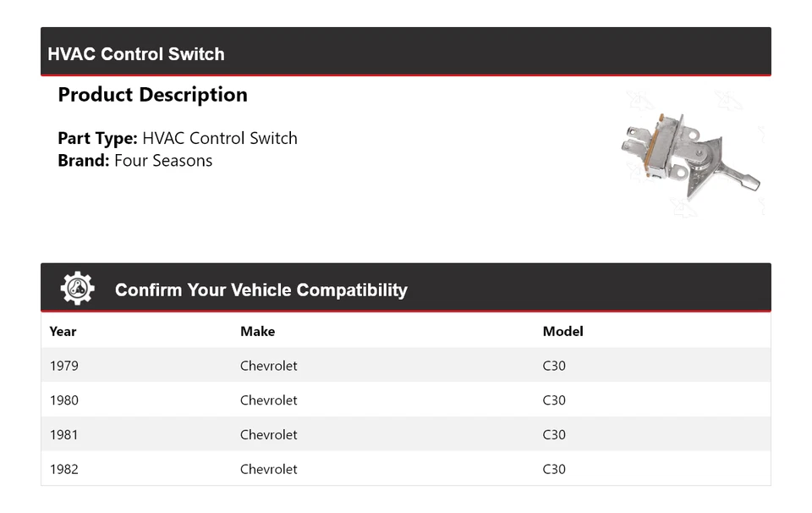
Task: Click HVAC Control Switch part type value
Action: coord(220,138)
